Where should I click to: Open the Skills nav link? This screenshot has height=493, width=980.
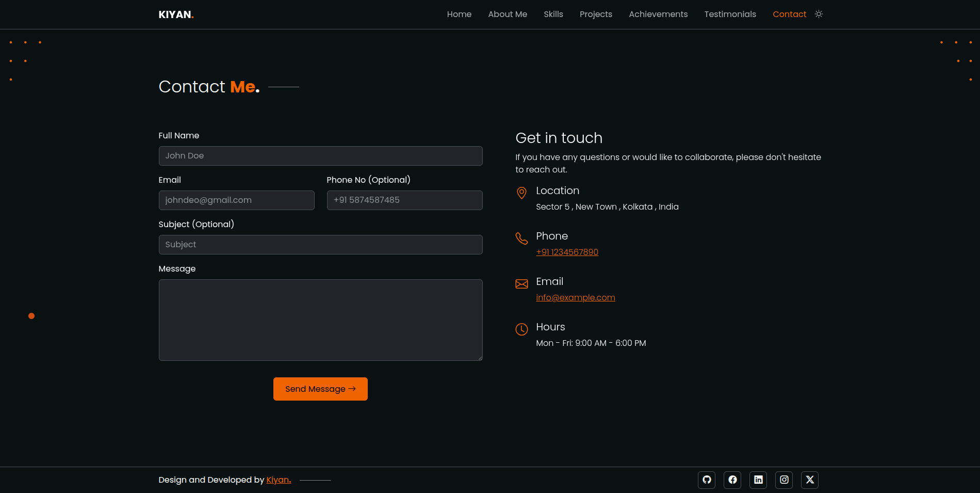tap(553, 14)
